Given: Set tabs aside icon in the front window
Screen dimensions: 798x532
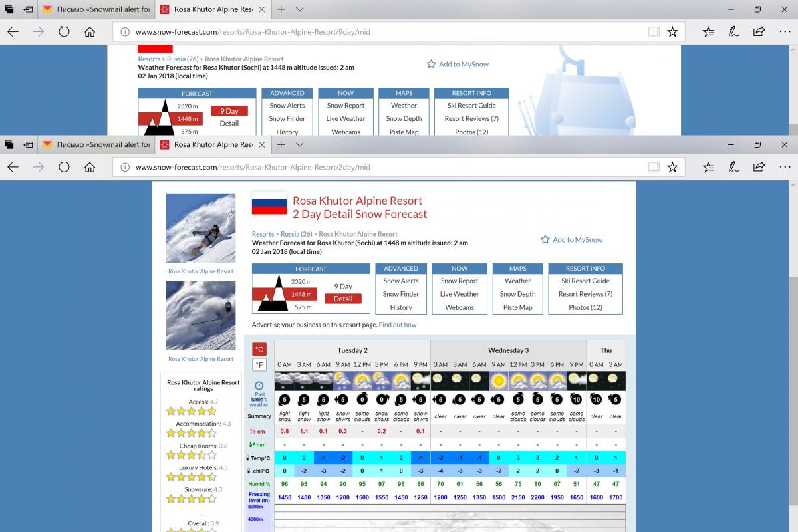Looking at the screenshot, I should click(29, 144).
